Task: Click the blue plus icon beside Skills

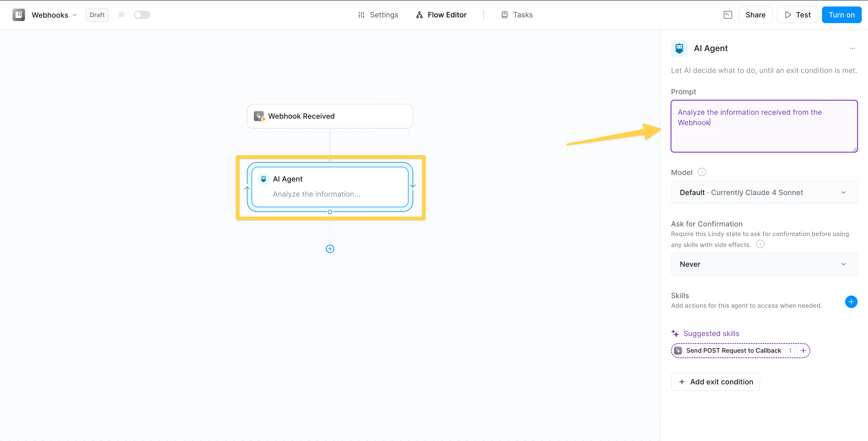Action: coord(851,302)
